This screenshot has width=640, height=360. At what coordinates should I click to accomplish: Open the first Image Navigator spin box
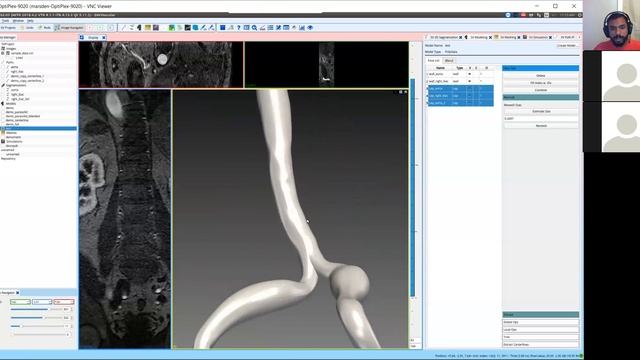click(x=20, y=302)
